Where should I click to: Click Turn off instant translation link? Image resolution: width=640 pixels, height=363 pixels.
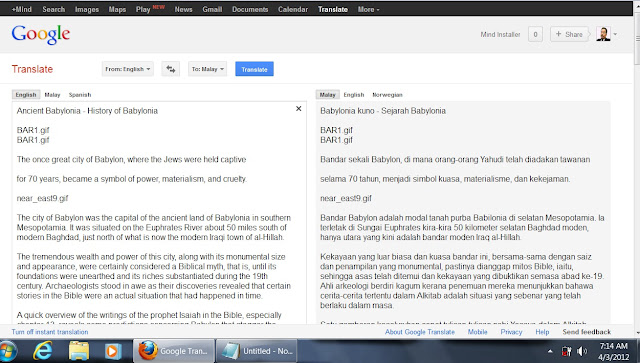50,332
